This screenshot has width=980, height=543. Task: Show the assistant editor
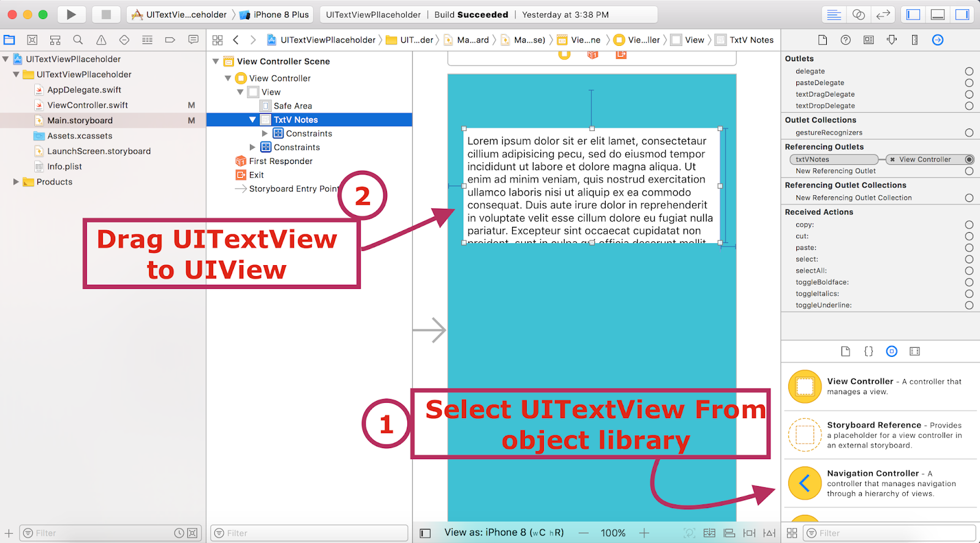click(859, 15)
